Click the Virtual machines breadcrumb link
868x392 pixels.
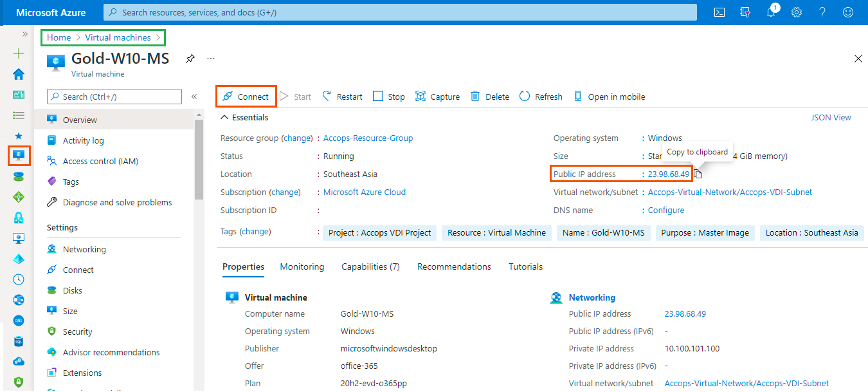coord(118,37)
